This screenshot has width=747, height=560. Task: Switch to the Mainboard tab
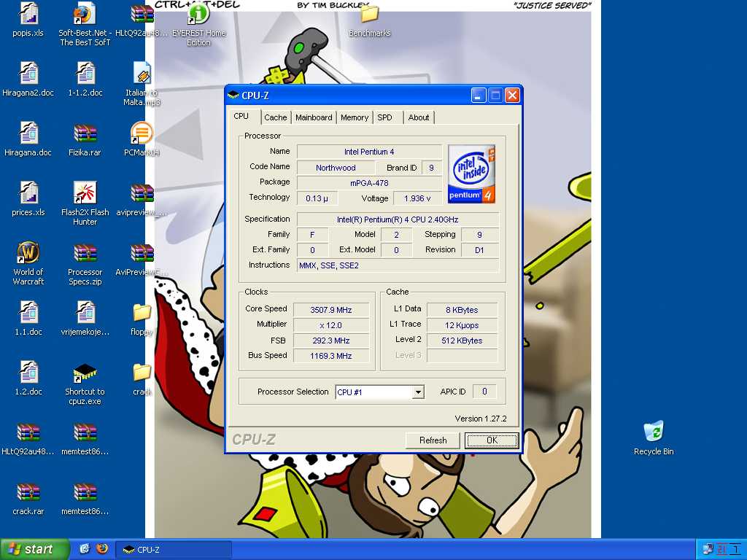pyautogui.click(x=314, y=117)
